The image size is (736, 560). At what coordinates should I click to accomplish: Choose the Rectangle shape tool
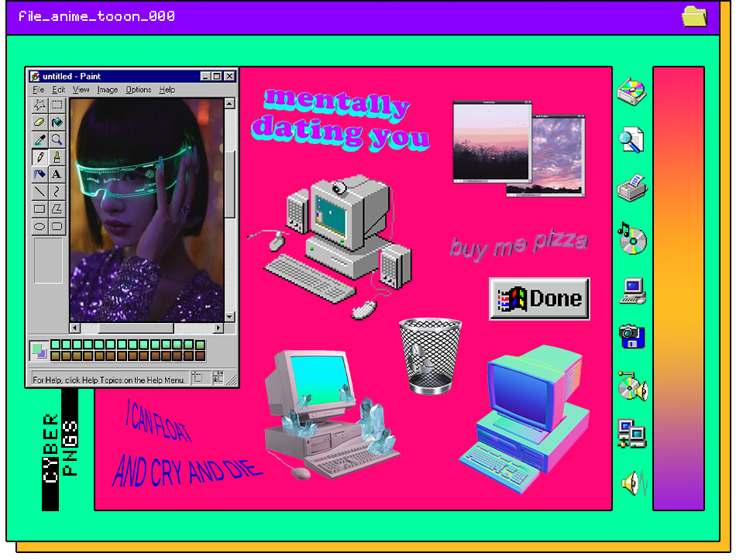(x=40, y=209)
